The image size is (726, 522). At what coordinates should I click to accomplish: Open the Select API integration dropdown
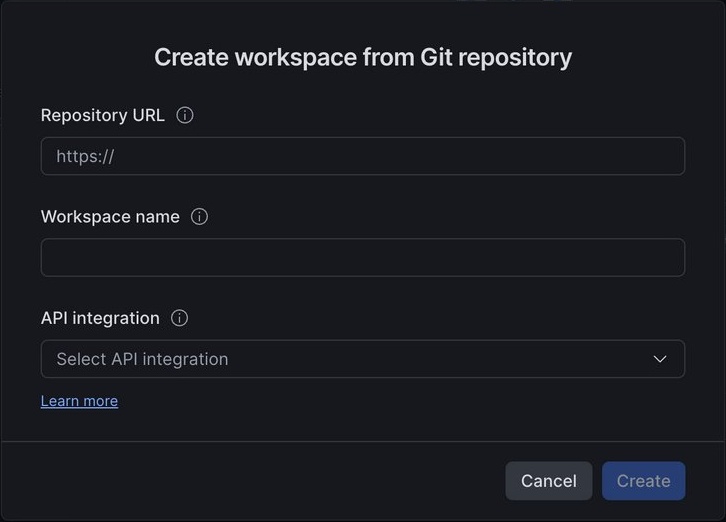[x=363, y=359]
